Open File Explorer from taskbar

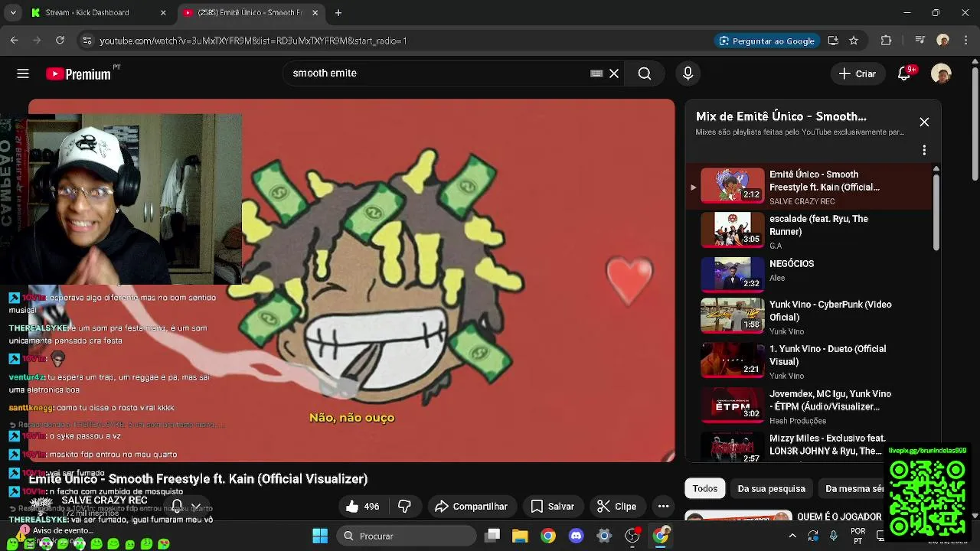(x=520, y=536)
